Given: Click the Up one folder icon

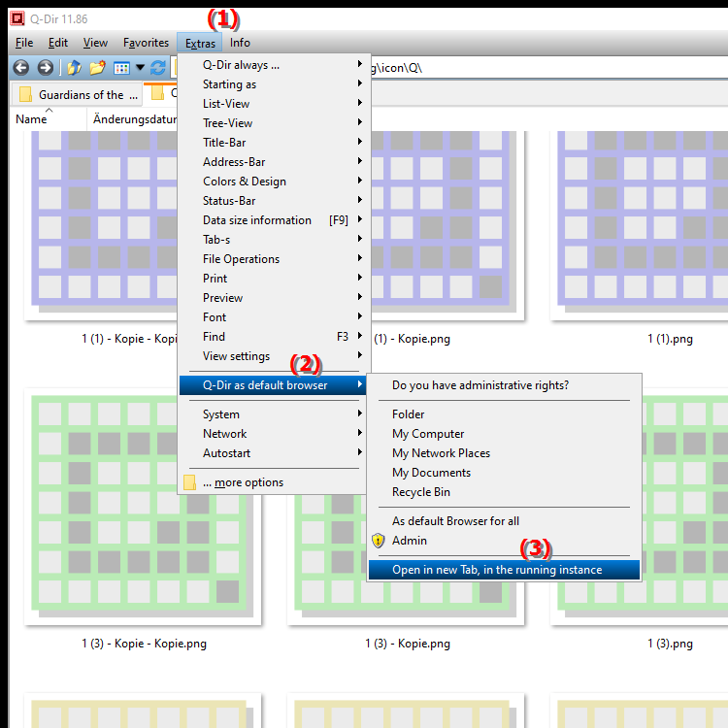Looking at the screenshot, I should [74, 68].
